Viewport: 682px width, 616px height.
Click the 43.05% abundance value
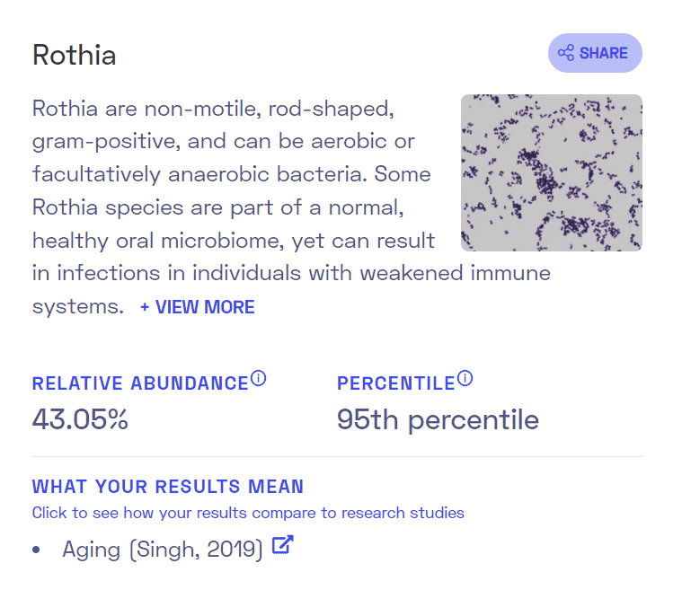81,419
